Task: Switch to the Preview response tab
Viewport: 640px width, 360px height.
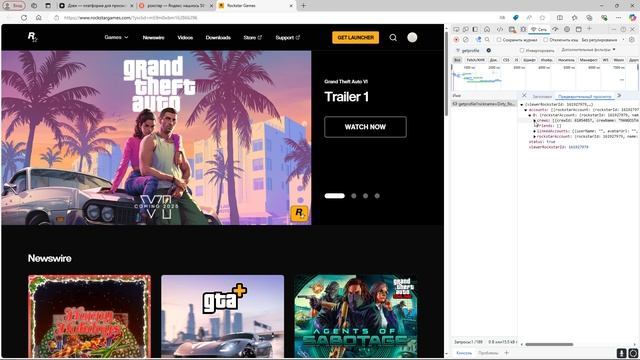Action: pyautogui.click(x=584, y=96)
